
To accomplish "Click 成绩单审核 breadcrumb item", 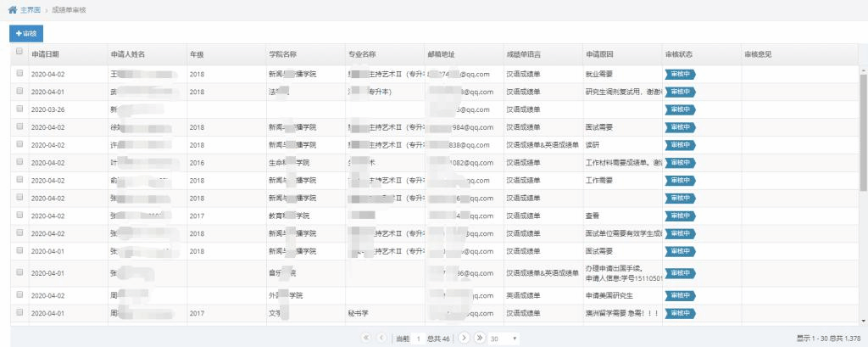I will pyautogui.click(x=69, y=9).
